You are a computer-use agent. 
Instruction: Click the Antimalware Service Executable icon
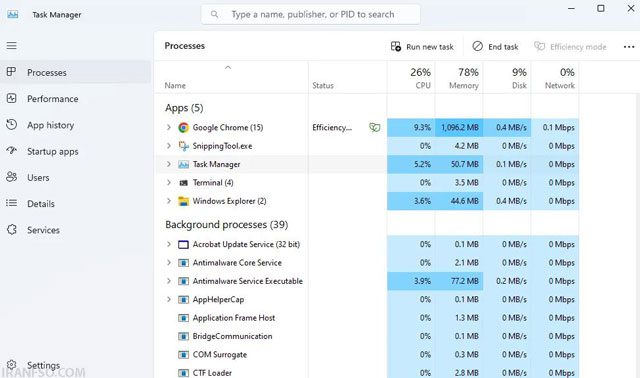coord(184,281)
